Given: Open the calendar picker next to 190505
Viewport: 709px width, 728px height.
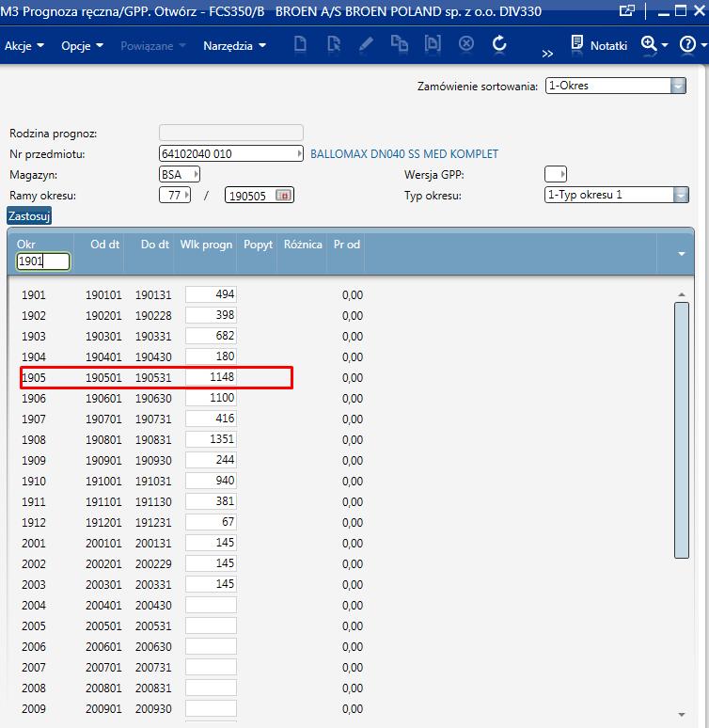Looking at the screenshot, I should coord(283,196).
